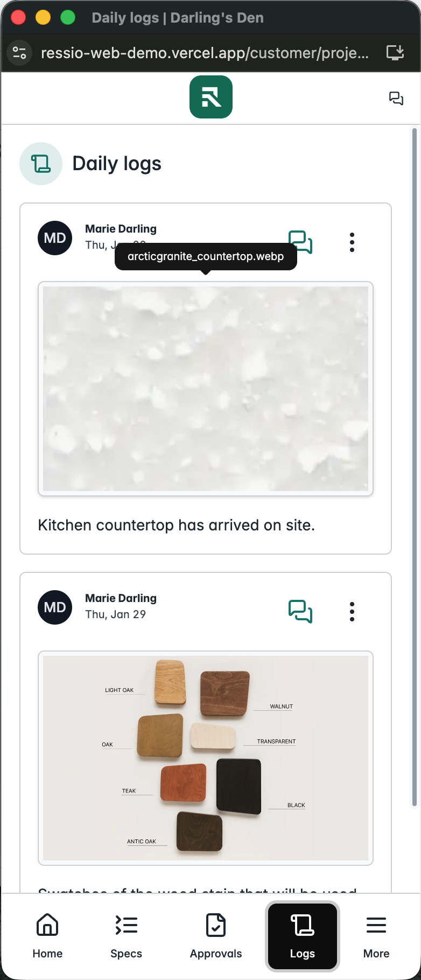This screenshot has width=421, height=980.
Task: Open three-dot menu on countertop log
Action: click(352, 242)
